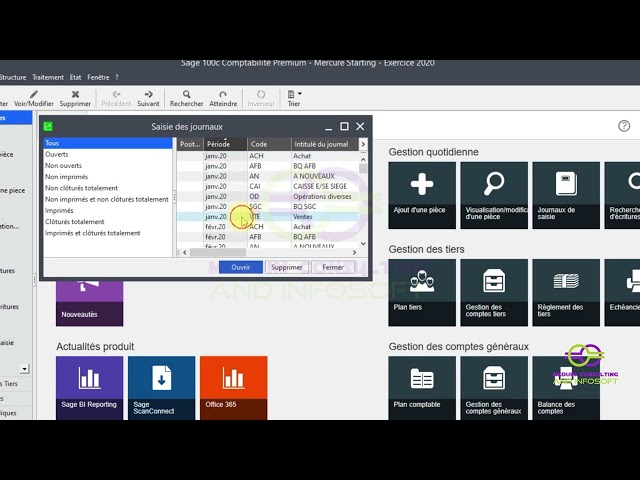Open Visualisation/modification d'une pièce tile

(x=494, y=195)
